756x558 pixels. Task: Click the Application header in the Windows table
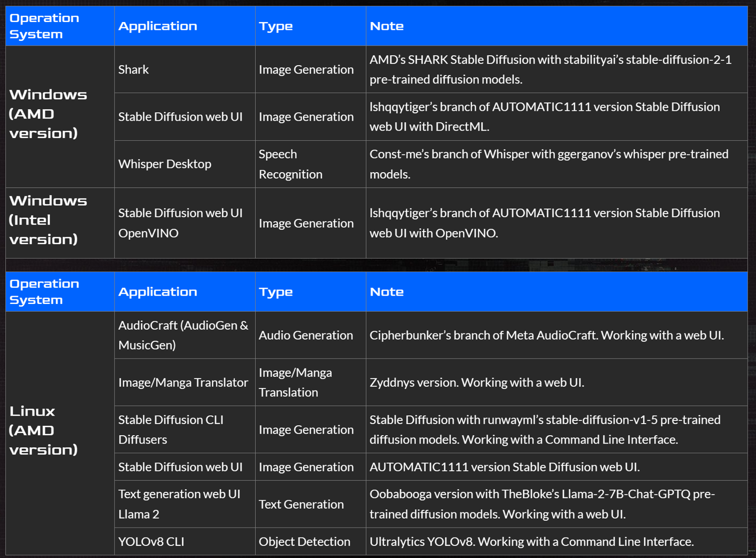[x=185, y=26]
